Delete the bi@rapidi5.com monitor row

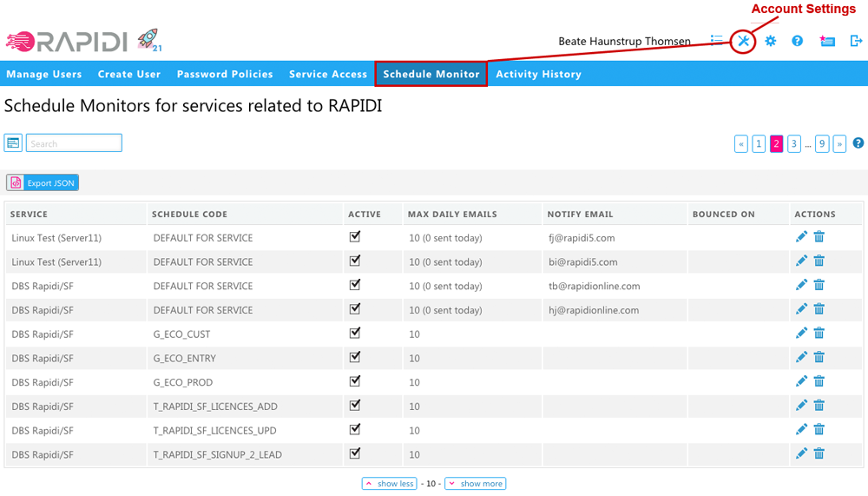tap(819, 261)
